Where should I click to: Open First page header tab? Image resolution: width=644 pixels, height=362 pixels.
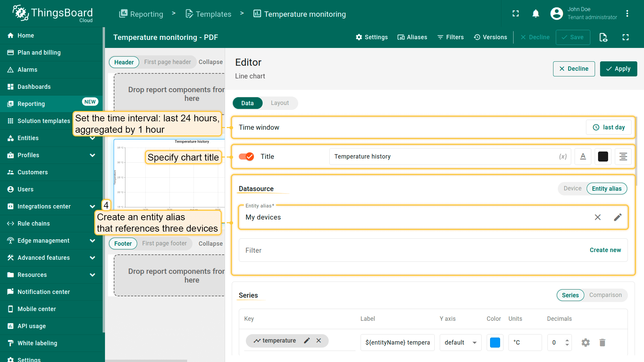pos(167,62)
